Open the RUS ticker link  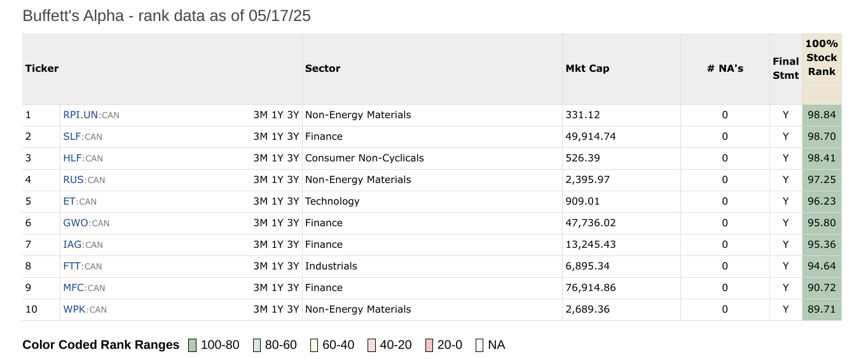pos(74,180)
